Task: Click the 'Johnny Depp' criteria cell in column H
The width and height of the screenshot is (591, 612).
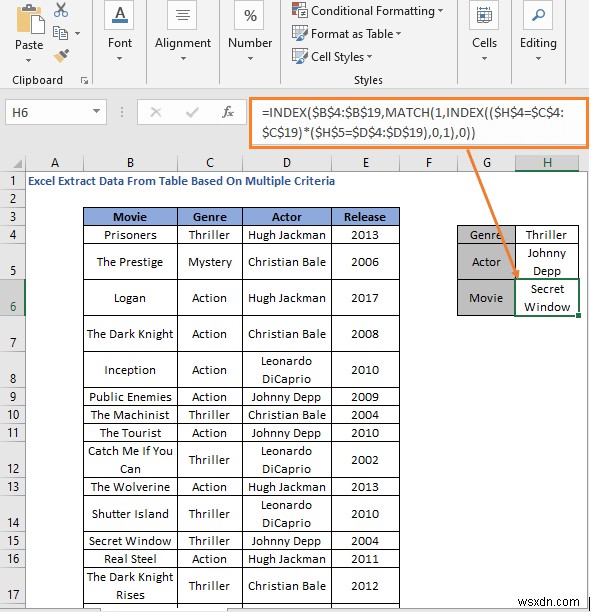Action: click(x=547, y=262)
